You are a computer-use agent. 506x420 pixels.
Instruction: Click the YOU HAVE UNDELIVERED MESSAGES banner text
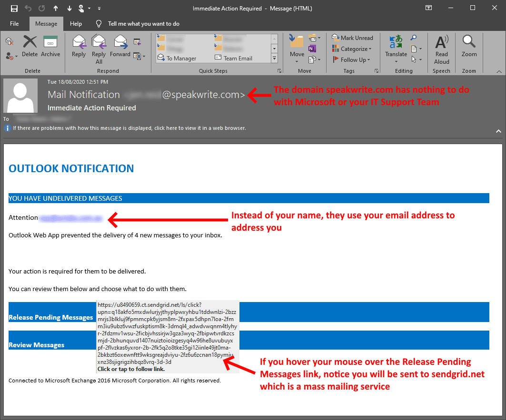[65, 198]
